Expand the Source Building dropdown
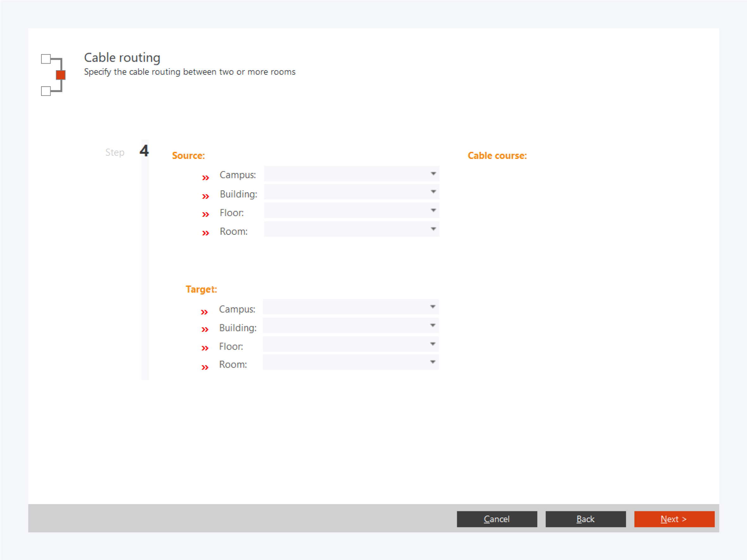The image size is (747, 560). pos(352,192)
